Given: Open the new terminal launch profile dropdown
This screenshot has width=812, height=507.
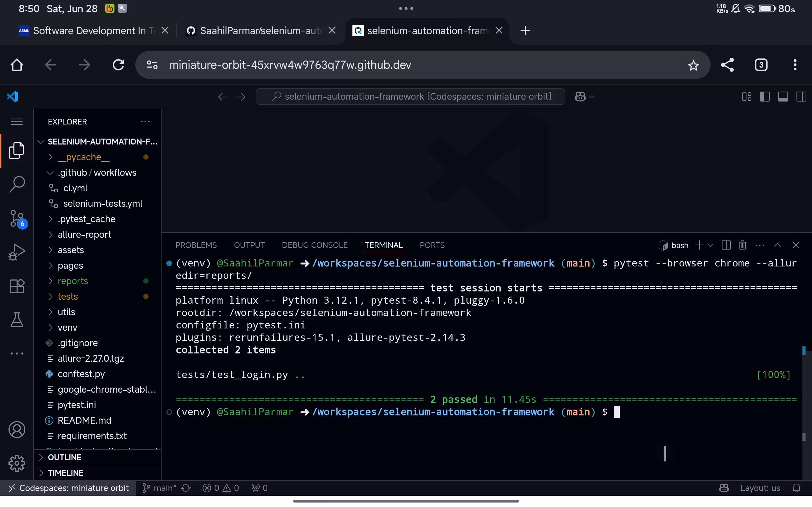Looking at the screenshot, I should [710, 245].
